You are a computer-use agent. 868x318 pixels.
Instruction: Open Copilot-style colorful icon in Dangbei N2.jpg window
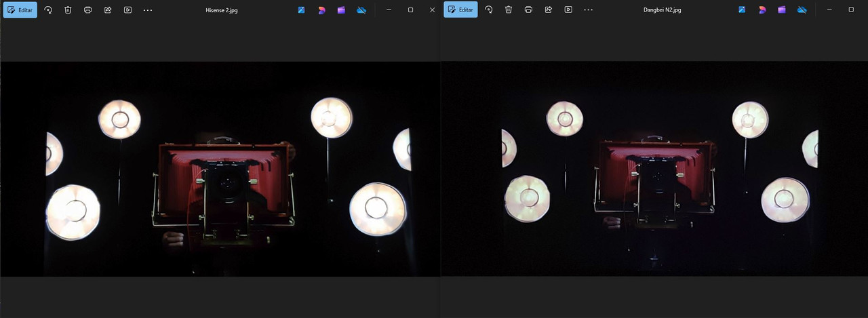click(x=762, y=10)
